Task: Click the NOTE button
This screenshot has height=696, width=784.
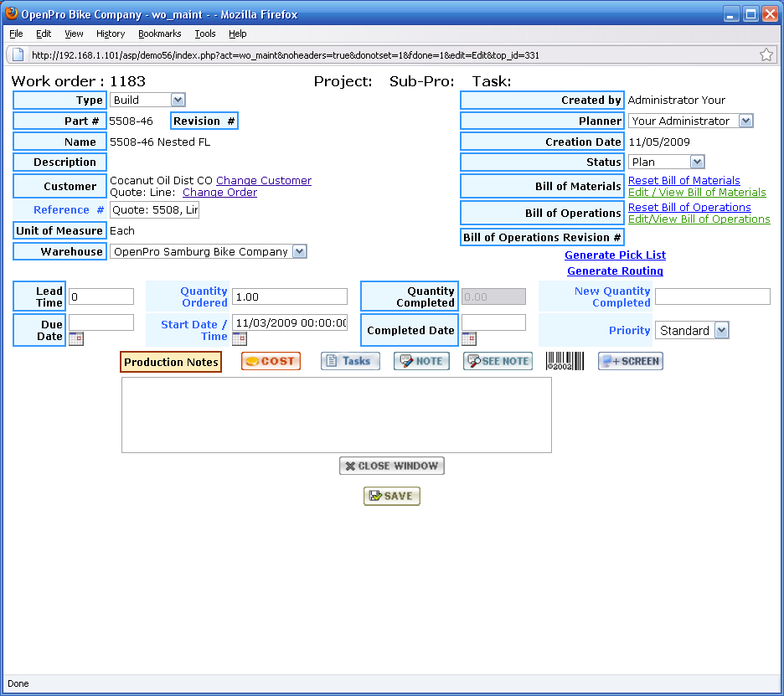Action: coord(421,361)
